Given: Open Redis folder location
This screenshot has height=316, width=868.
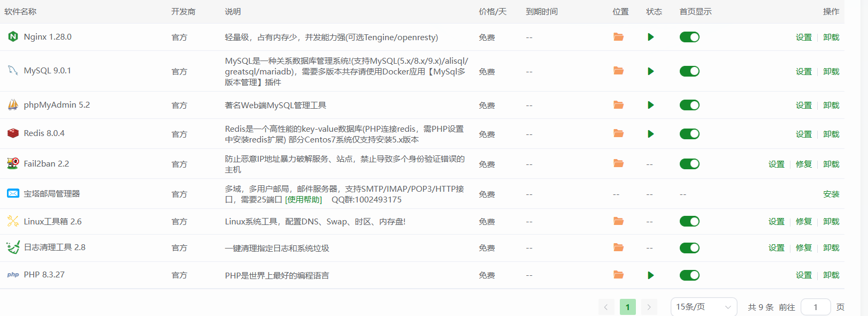Looking at the screenshot, I should pyautogui.click(x=619, y=133).
